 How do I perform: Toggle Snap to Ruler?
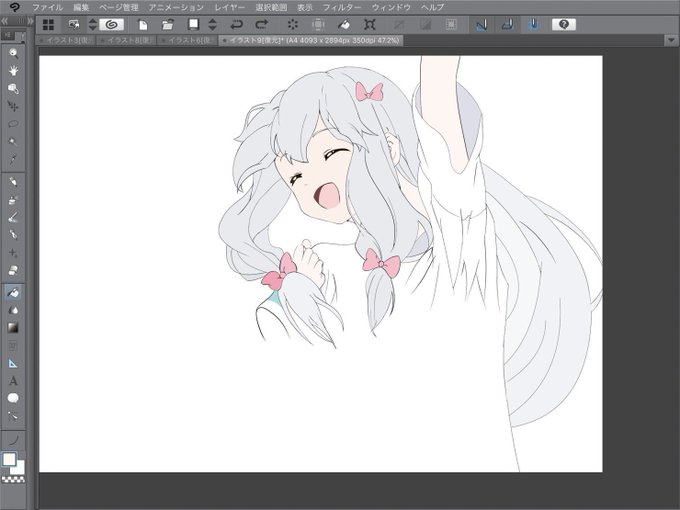tap(481, 25)
